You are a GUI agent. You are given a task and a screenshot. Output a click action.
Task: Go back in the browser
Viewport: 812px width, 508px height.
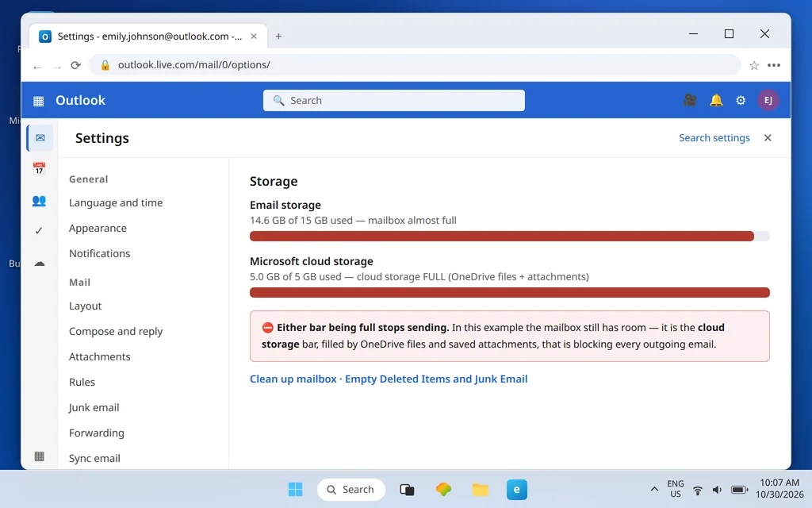click(36, 66)
